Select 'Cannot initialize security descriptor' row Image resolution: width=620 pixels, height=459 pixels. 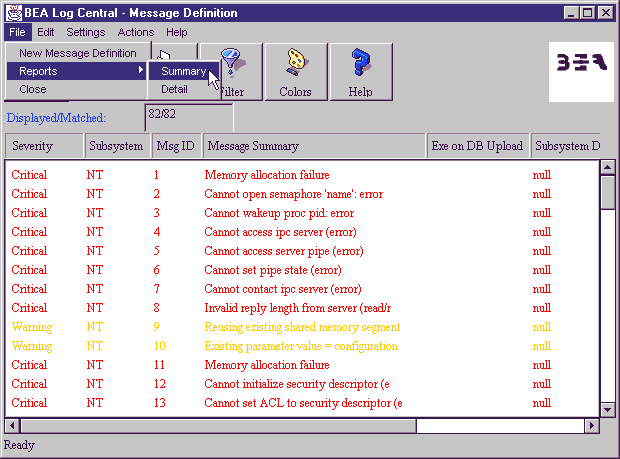[x=302, y=383]
